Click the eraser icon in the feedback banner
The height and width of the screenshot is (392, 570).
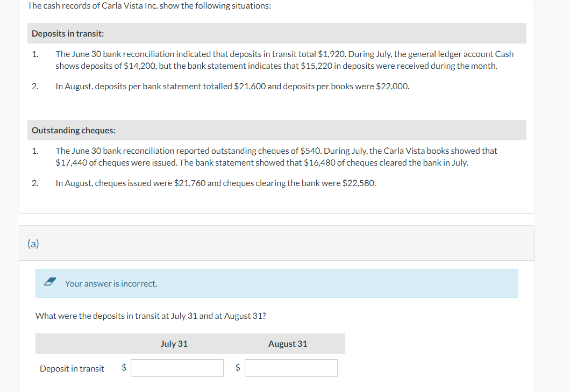50,281
